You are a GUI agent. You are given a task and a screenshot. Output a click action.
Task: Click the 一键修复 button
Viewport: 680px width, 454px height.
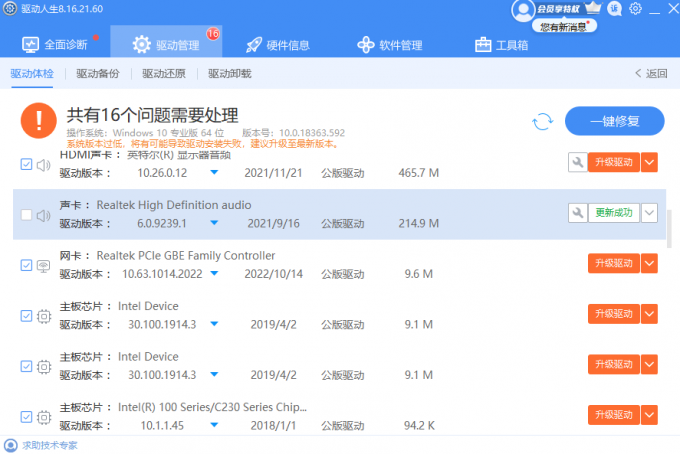click(x=614, y=121)
